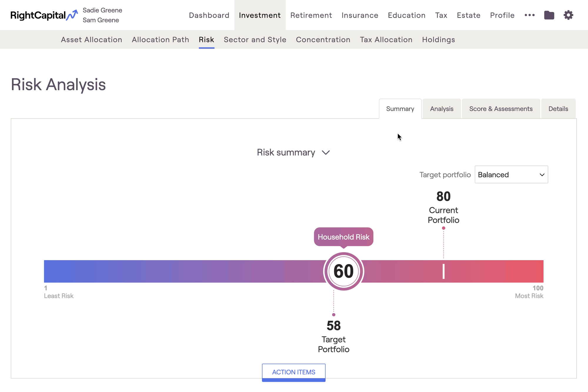The height and width of the screenshot is (392, 588).
Task: Open the documents folder icon
Action: click(x=549, y=15)
